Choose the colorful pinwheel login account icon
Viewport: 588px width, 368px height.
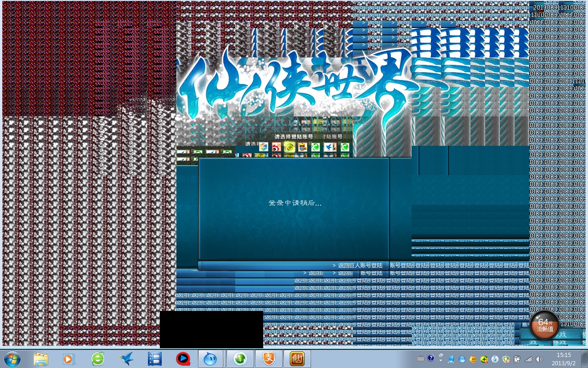pyautogui.click(x=264, y=147)
